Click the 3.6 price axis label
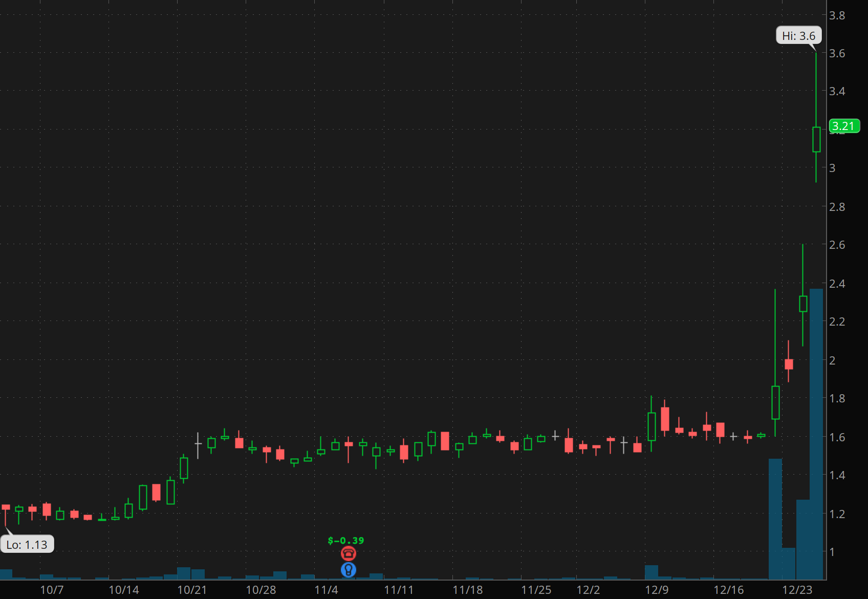Screen dimensions: 868x599 (x=837, y=53)
